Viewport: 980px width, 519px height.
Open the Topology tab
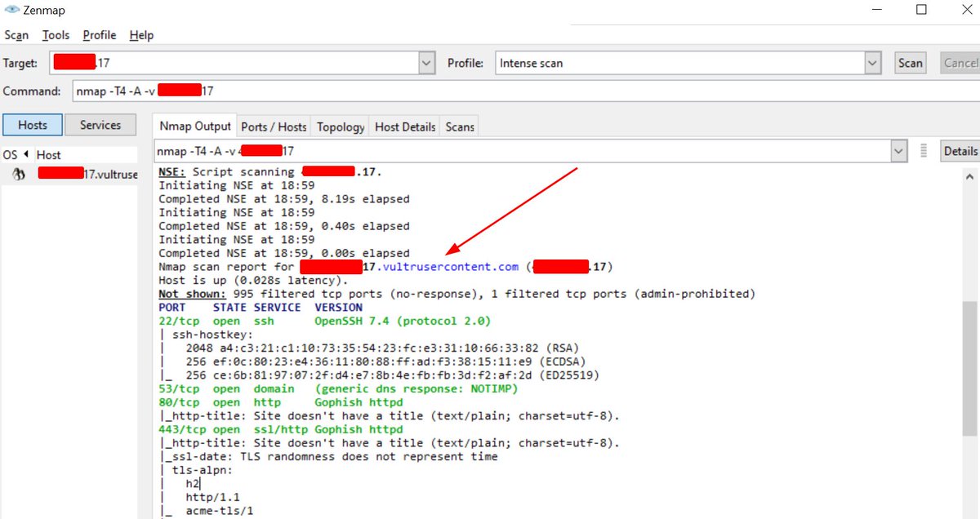click(341, 126)
